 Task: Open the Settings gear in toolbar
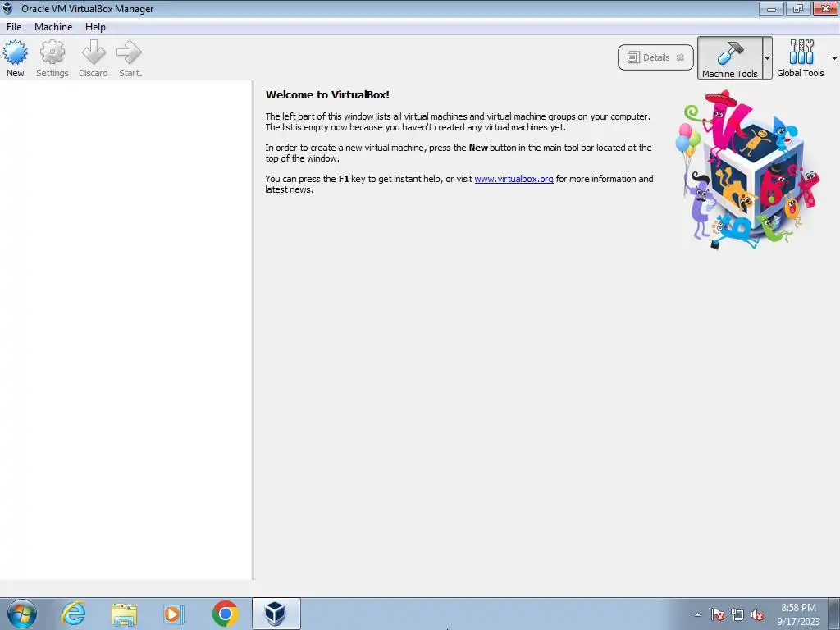click(x=52, y=58)
